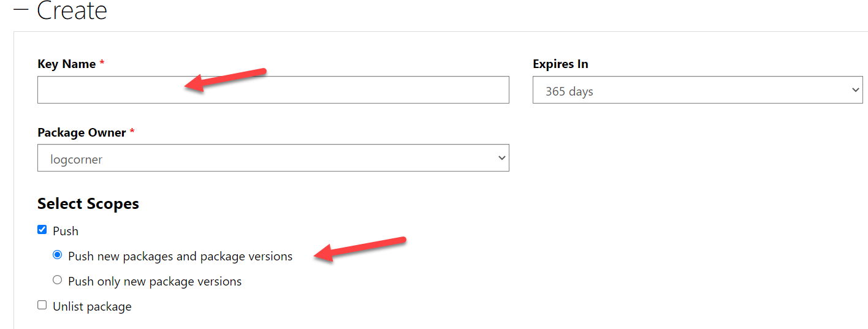Click the Select Scopes heading
The image size is (868, 329).
pos(88,203)
